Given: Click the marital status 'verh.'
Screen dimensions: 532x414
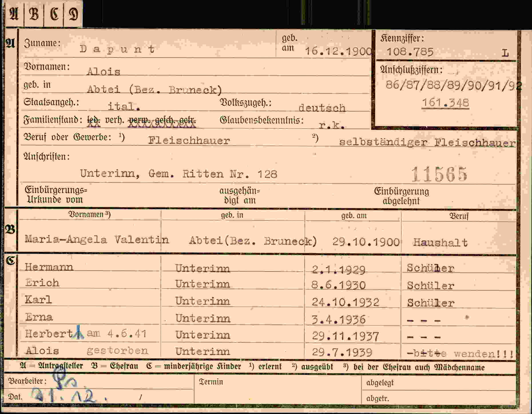Looking at the screenshot, I should click(x=114, y=120).
